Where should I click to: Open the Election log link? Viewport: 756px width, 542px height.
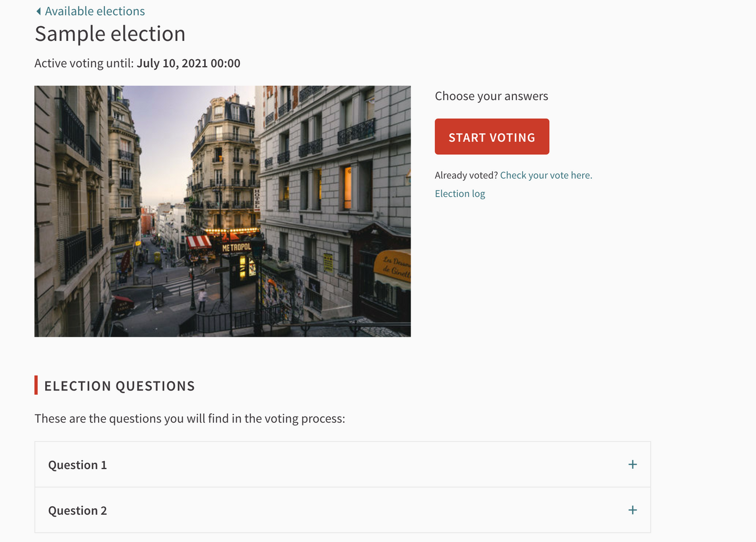(460, 194)
